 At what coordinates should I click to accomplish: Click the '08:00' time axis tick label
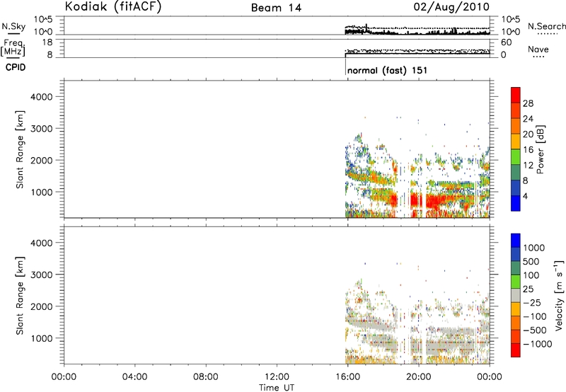pos(206,377)
